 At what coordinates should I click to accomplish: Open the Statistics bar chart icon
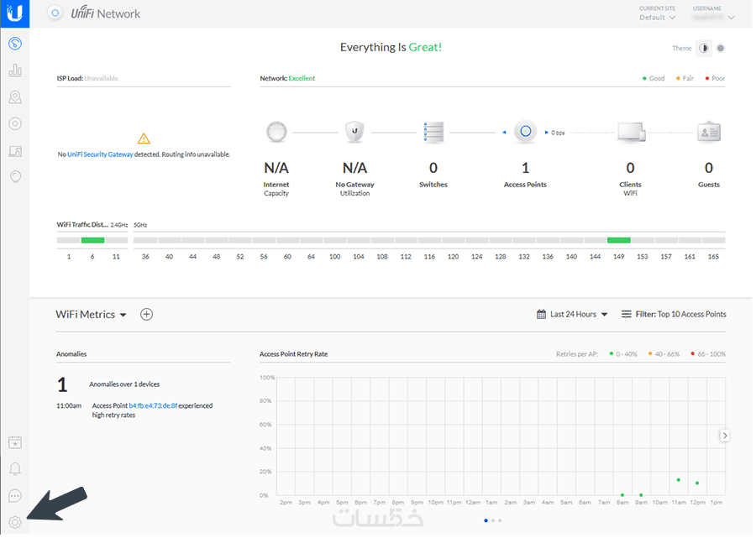(x=15, y=71)
